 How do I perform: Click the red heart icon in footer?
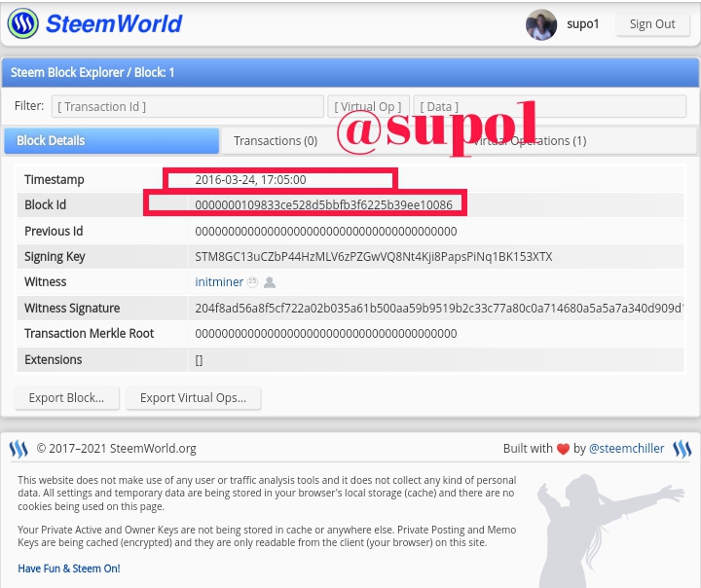(x=563, y=449)
